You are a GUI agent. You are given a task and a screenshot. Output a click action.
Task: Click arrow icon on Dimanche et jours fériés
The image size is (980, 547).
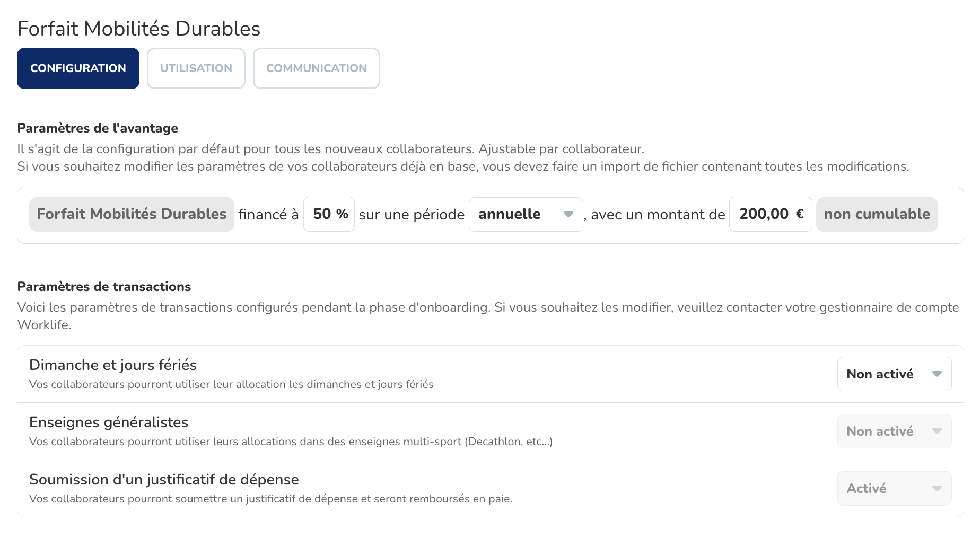pyautogui.click(x=937, y=374)
